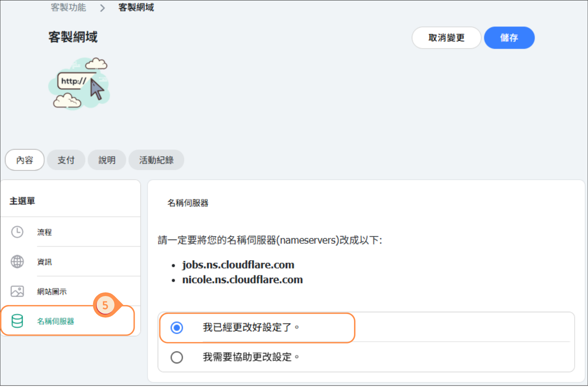Click the clock icon beside 流程
This screenshot has width=588, height=388.
click(x=17, y=232)
